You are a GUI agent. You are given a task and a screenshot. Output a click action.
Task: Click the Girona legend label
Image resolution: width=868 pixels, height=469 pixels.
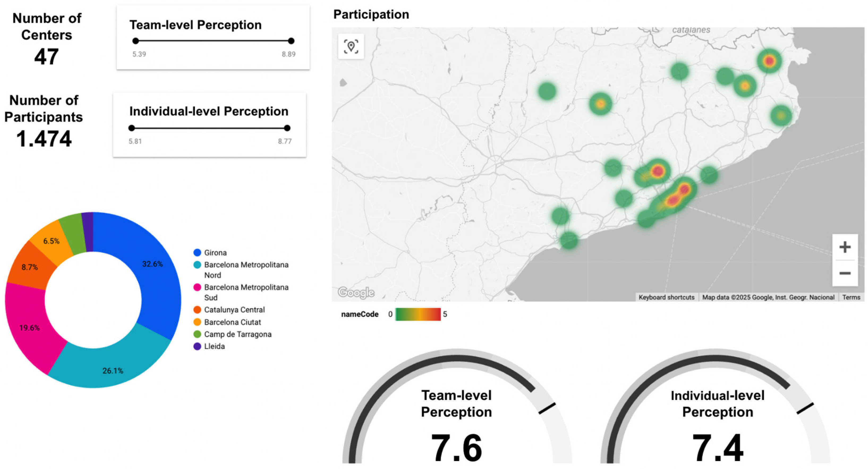click(215, 252)
